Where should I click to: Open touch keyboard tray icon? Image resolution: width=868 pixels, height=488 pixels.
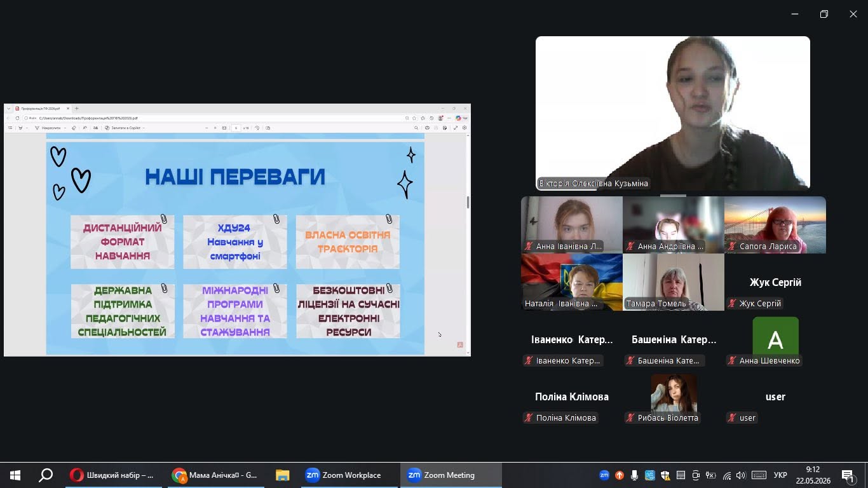759,475
